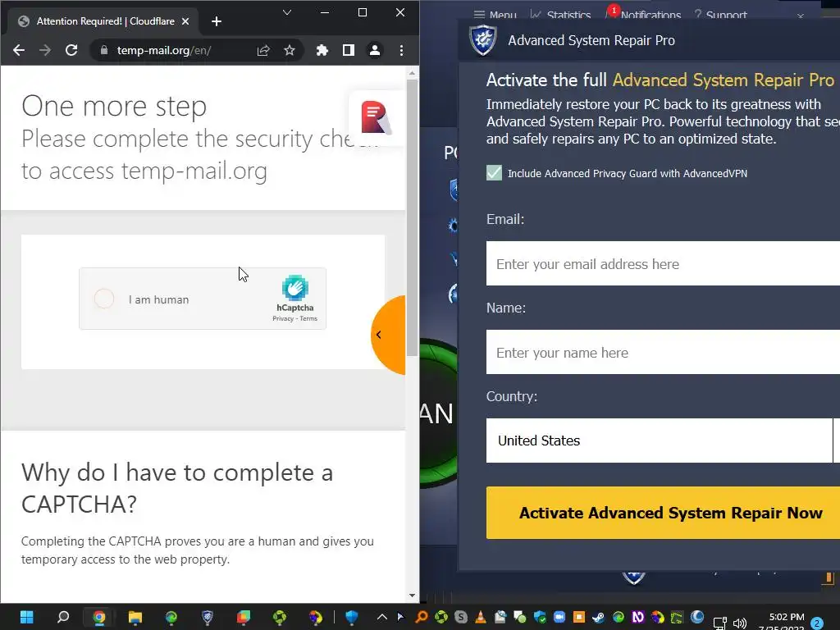Open Statistics in Advanced System Repair
Screen dimensions: 840x630
coord(560,15)
